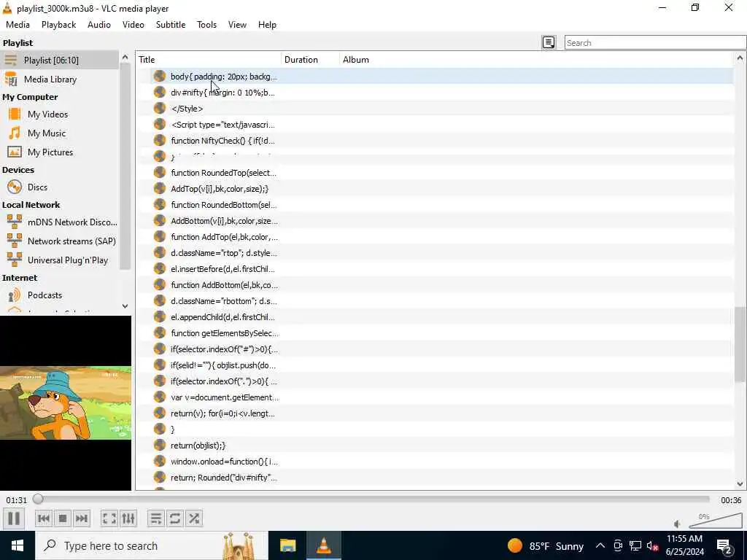Open extended settings equalizer icon

click(x=128, y=518)
